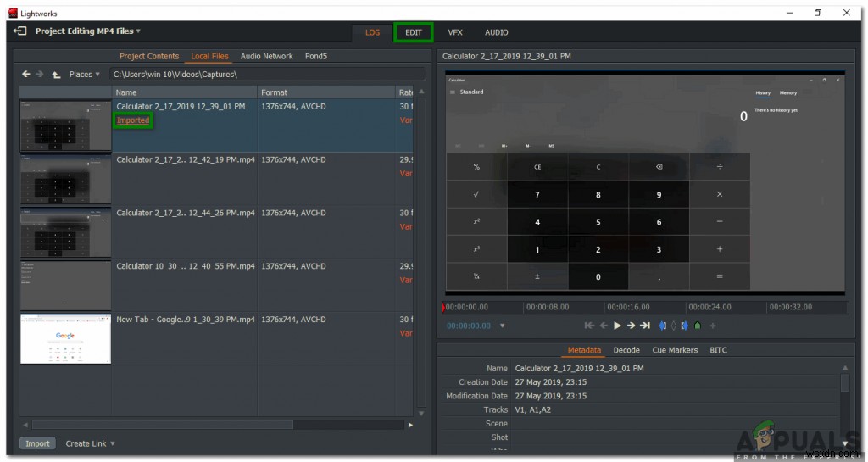Go up one folder level
The width and height of the screenshot is (868, 462).
[56, 74]
